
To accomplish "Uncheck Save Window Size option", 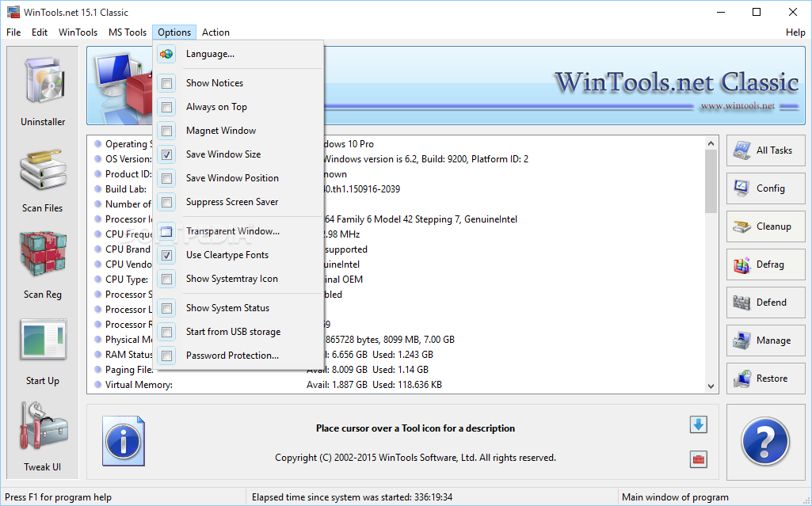I will click(x=166, y=154).
